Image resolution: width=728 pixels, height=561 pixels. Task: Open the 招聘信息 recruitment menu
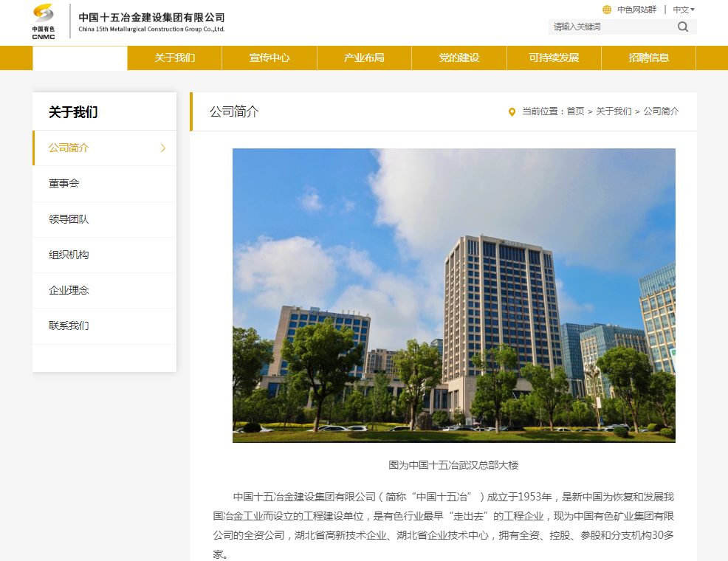(x=649, y=58)
